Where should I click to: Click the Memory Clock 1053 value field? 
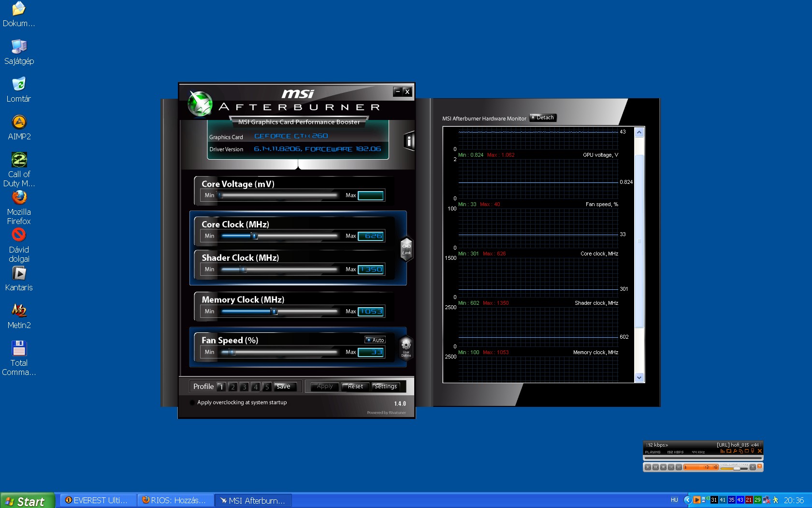tap(371, 312)
